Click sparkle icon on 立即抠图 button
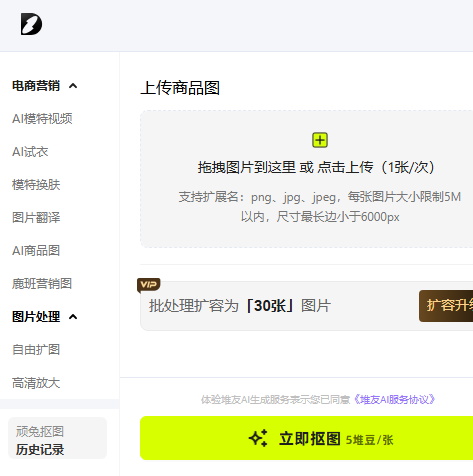The width and height of the screenshot is (473, 476). click(x=258, y=438)
